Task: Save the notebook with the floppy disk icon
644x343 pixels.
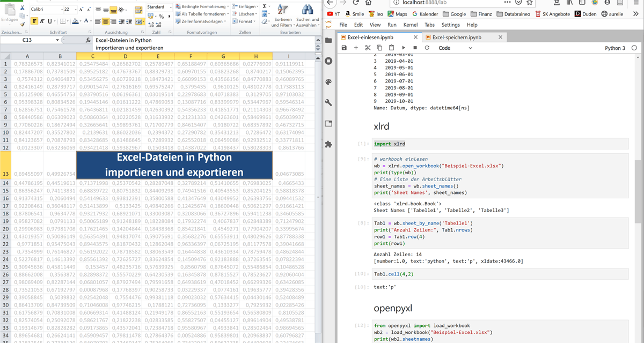Action: 344,48
